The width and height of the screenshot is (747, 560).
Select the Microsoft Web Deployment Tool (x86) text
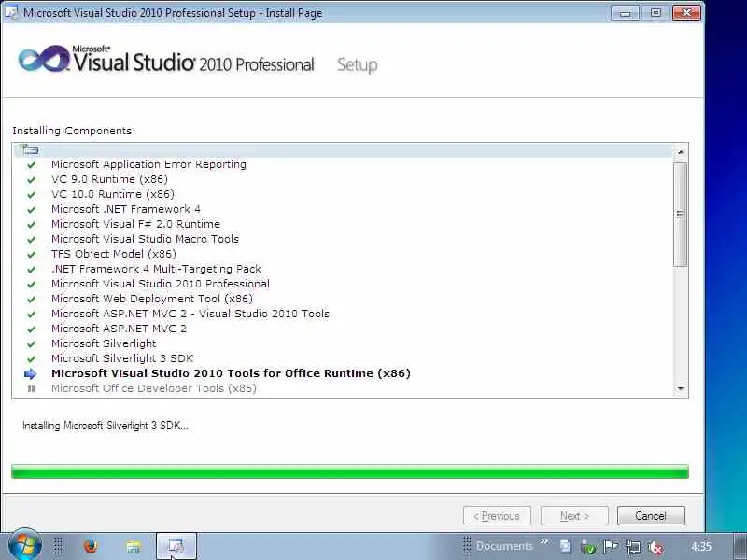(x=152, y=299)
